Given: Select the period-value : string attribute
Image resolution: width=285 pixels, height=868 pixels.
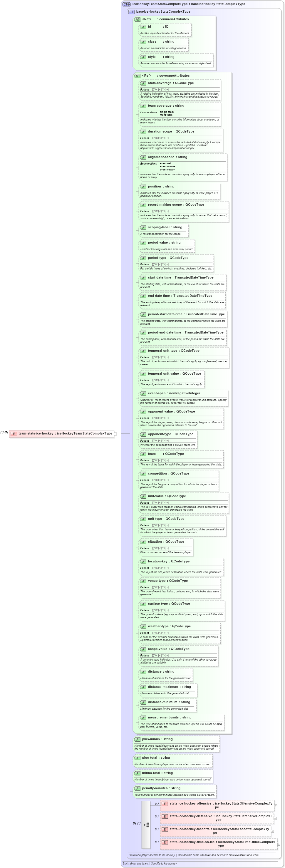Looking at the screenshot, I should 164,243.
